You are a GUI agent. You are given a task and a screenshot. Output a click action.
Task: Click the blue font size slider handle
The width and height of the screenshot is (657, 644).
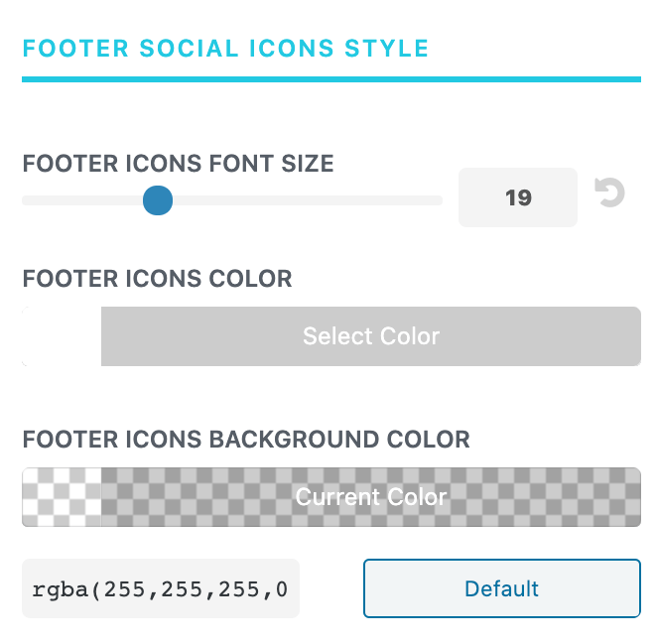[158, 200]
